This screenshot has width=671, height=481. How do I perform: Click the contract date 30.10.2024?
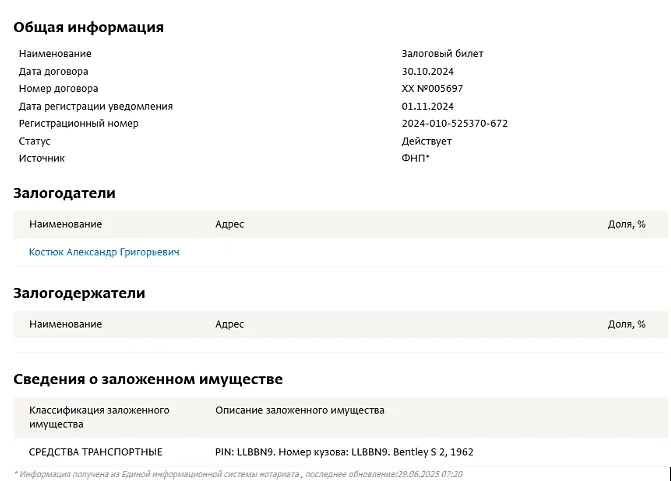point(427,72)
